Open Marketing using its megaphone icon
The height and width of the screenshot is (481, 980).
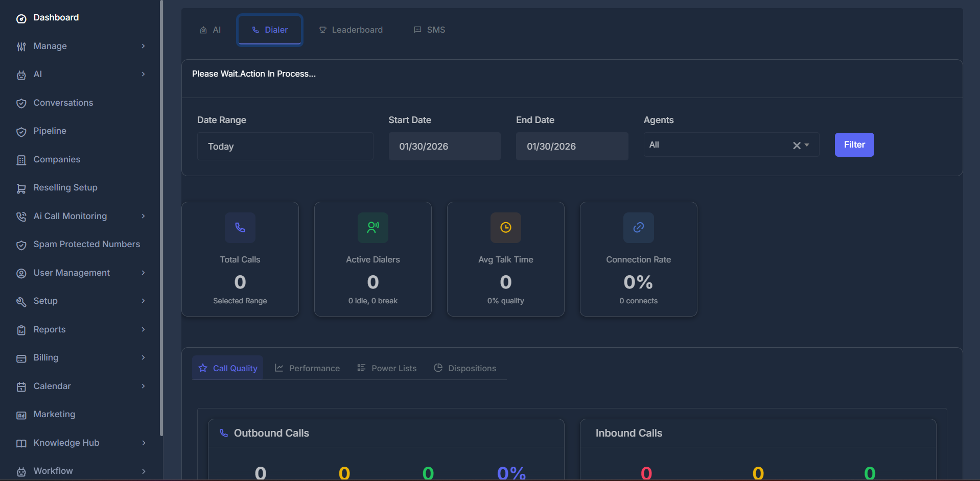[x=21, y=415]
